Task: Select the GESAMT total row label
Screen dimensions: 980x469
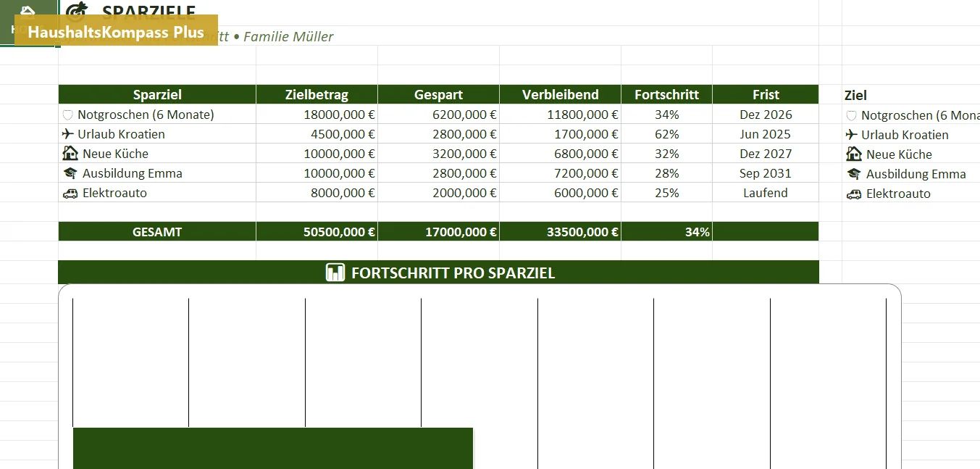Action: click(x=157, y=232)
